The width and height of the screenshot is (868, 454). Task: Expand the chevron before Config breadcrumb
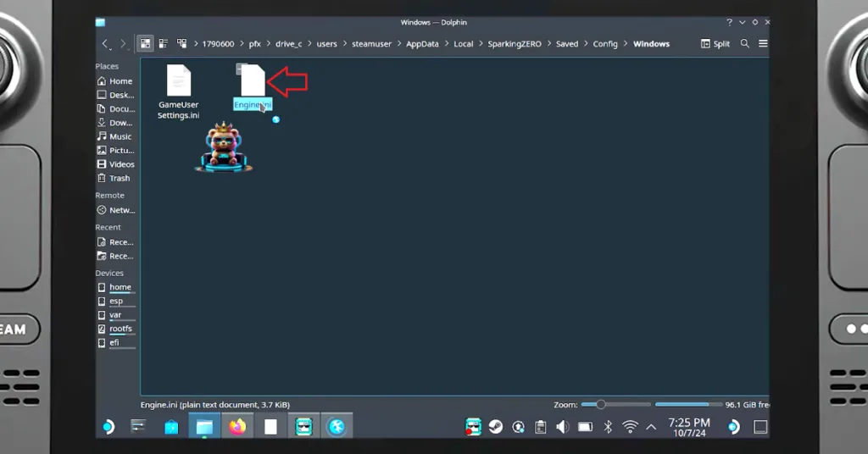(586, 44)
